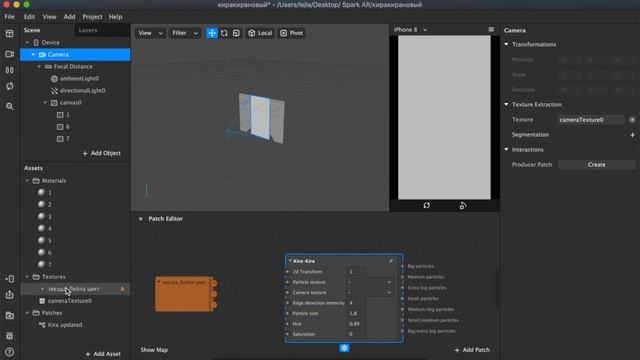The image size is (640, 360).
Task: Open Camera texture dropdown in patch
Action: [369, 293]
